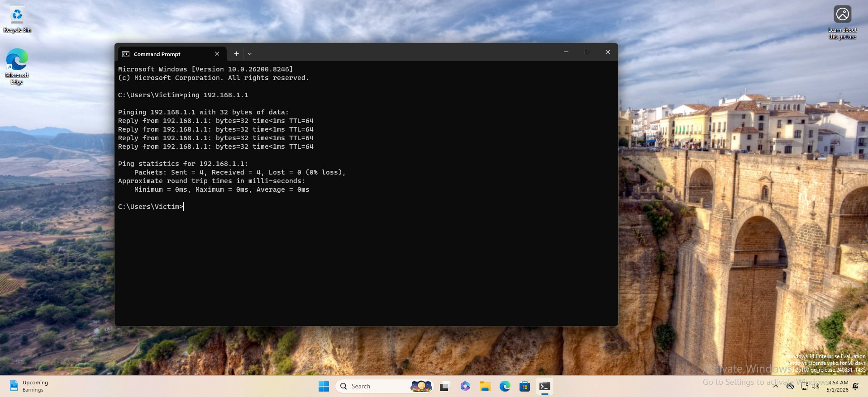Click 'Approximate round trip times in milli-seconds:'
Screen dimensions: 868x397
212,181
